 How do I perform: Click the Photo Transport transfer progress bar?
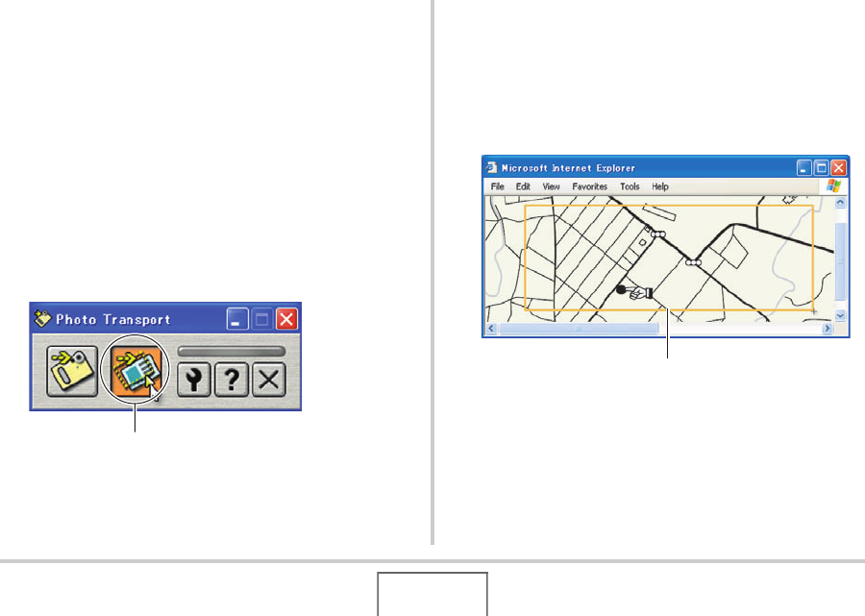point(231,352)
